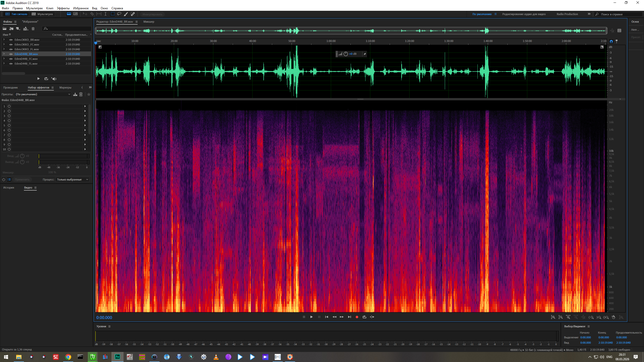644x362 pixels.
Task: Select EdenD448_FC.wav in the Files list
Action: [26, 59]
